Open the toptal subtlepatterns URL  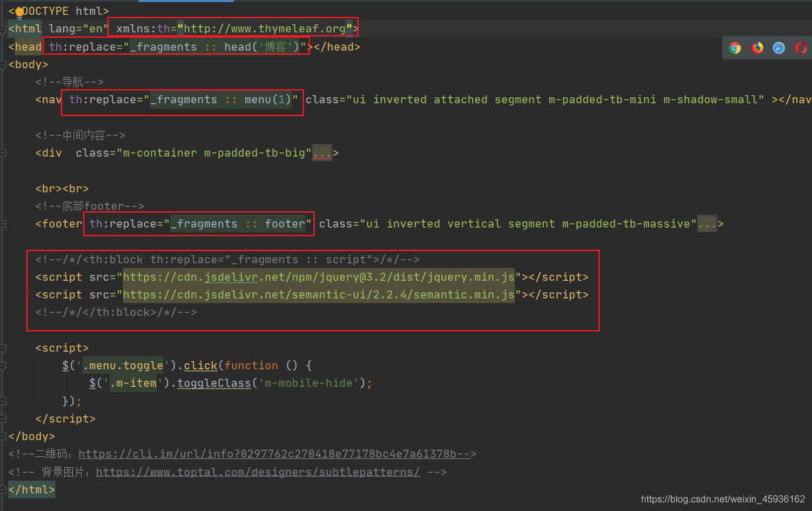point(258,472)
